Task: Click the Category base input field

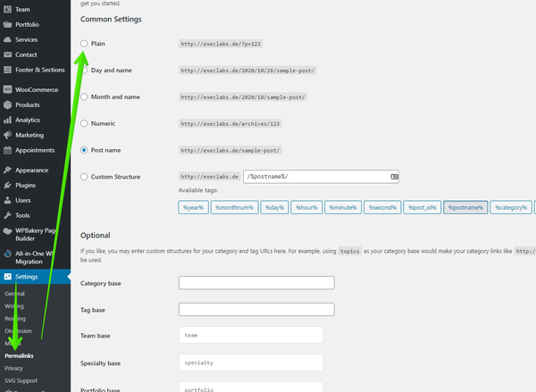Action: (x=256, y=283)
